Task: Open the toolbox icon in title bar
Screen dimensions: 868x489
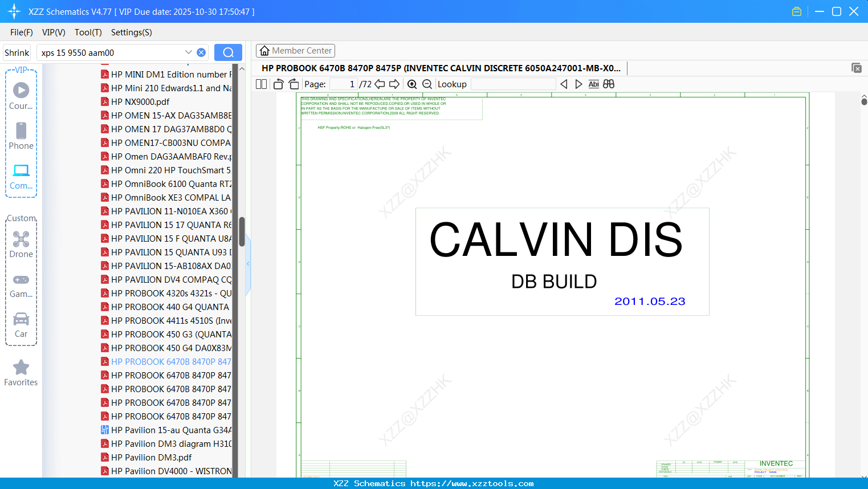Action: click(797, 11)
